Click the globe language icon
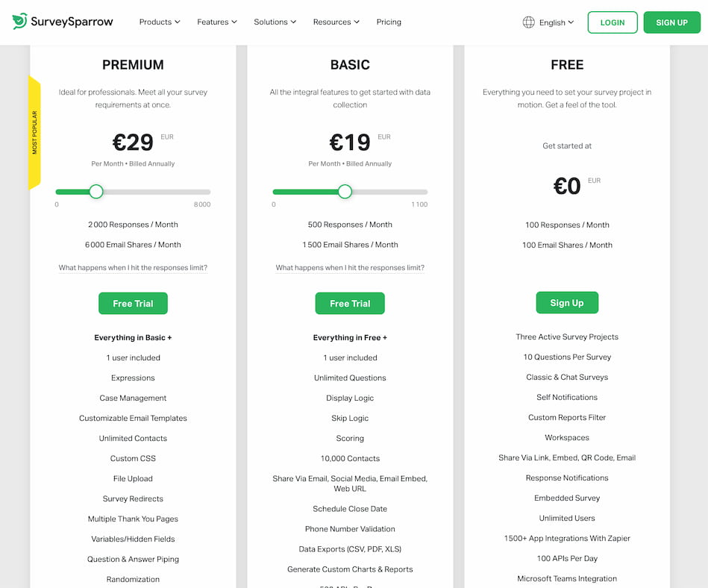This screenshot has height=588, width=708. [x=528, y=22]
